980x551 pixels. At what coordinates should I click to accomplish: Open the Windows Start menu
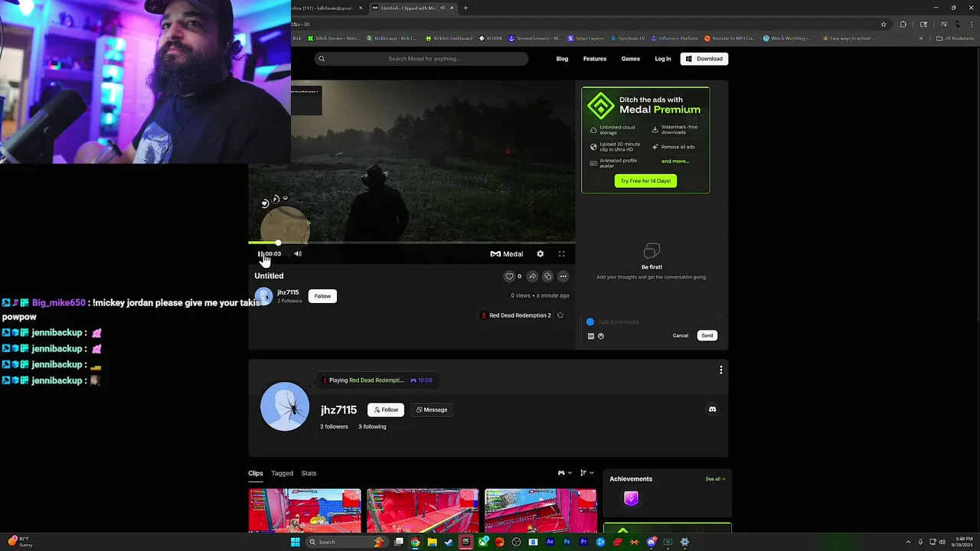click(x=295, y=542)
